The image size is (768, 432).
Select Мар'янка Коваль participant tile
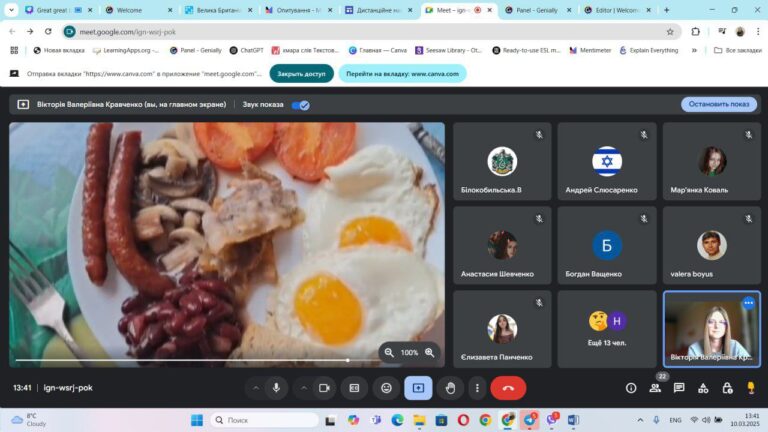[712, 161]
